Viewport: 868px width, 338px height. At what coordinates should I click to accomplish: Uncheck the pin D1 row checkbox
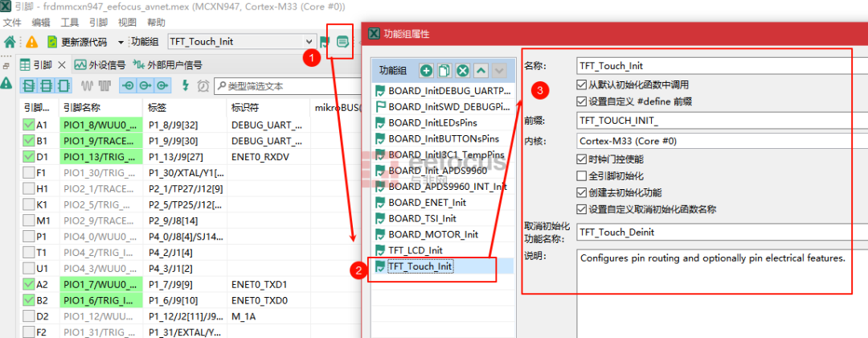tap(29, 157)
